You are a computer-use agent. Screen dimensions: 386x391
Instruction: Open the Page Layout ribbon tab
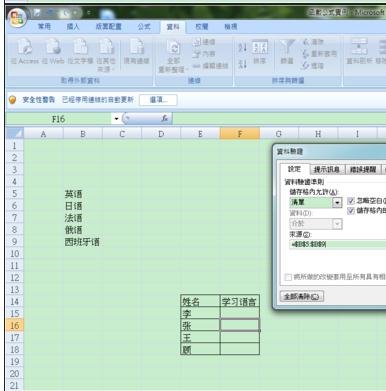(109, 26)
